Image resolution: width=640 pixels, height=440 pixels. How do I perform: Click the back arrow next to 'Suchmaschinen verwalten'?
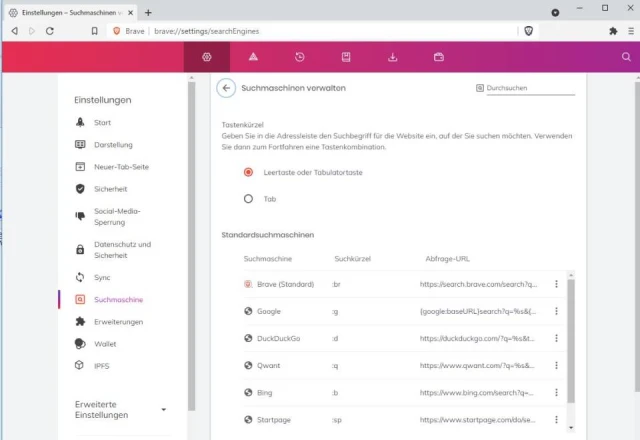(227, 88)
